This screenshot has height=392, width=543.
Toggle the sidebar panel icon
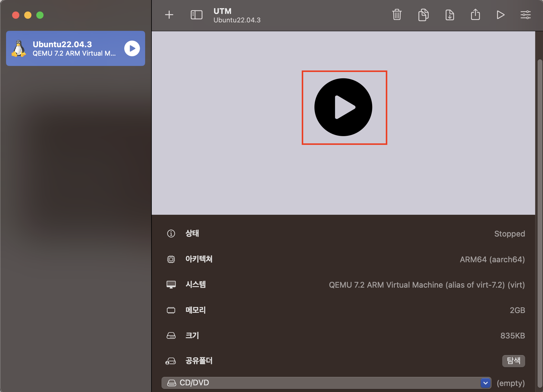pos(197,15)
